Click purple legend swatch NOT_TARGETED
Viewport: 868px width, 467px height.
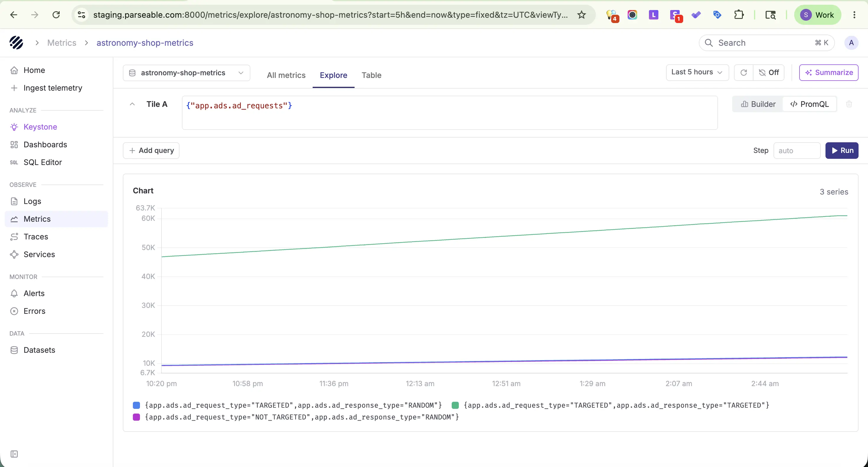click(136, 417)
